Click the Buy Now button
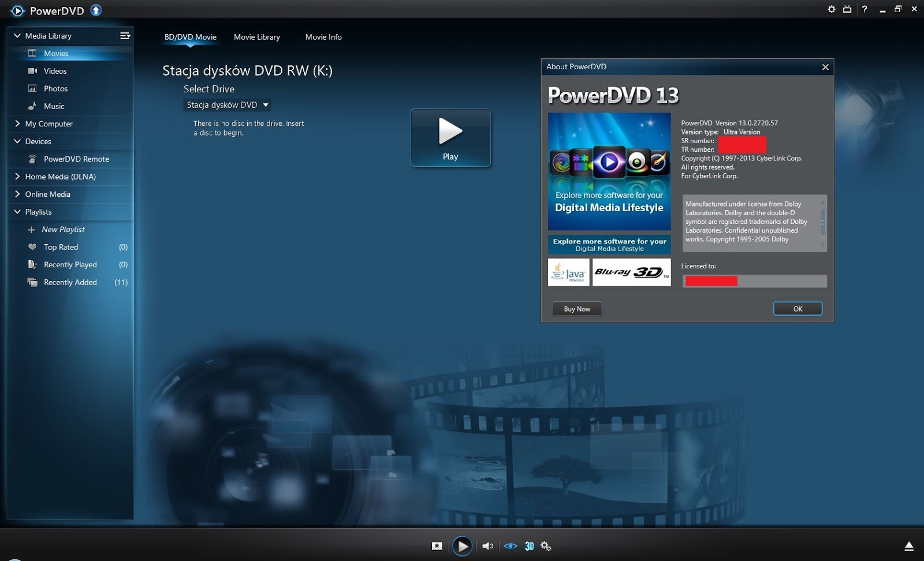924x561 pixels. coord(577,309)
